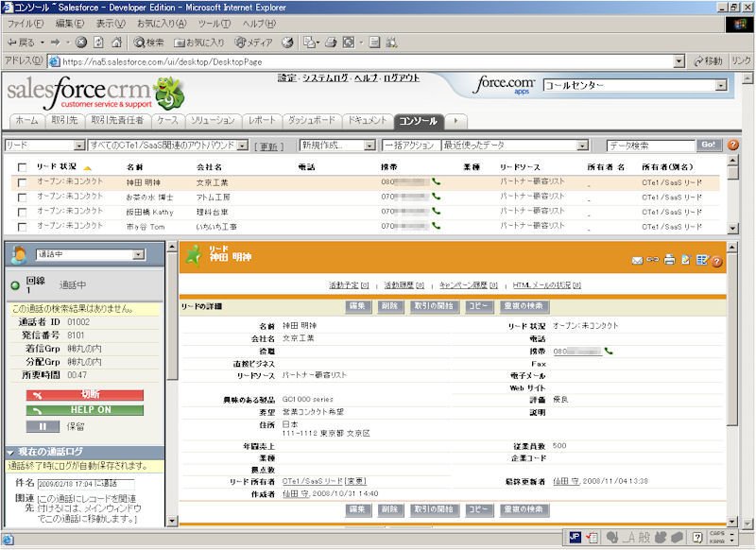
Task: Click the 更新 refresh link
Action: pos(268,146)
